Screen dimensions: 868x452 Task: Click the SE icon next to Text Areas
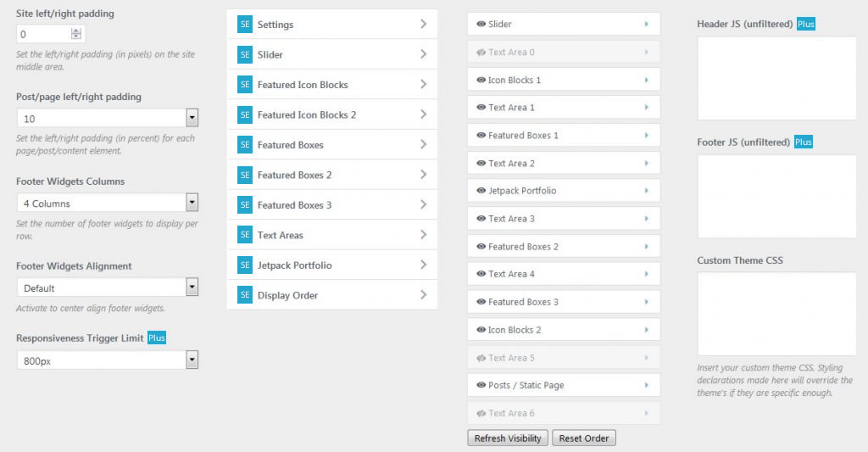pyautogui.click(x=245, y=235)
